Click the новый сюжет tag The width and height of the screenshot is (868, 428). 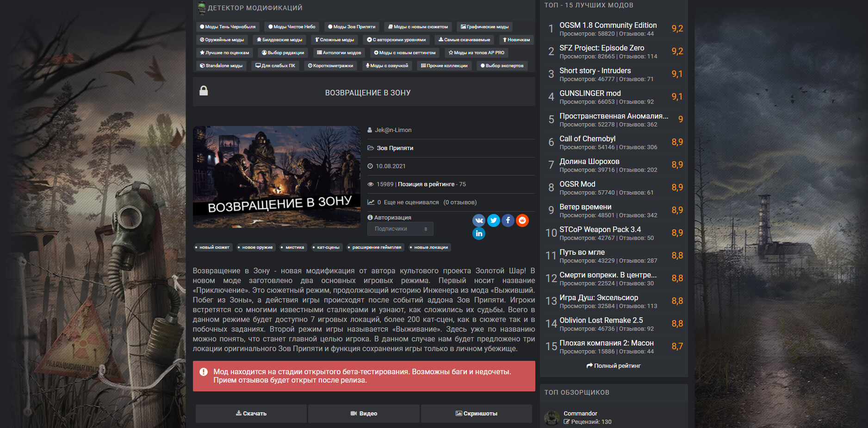pos(212,247)
